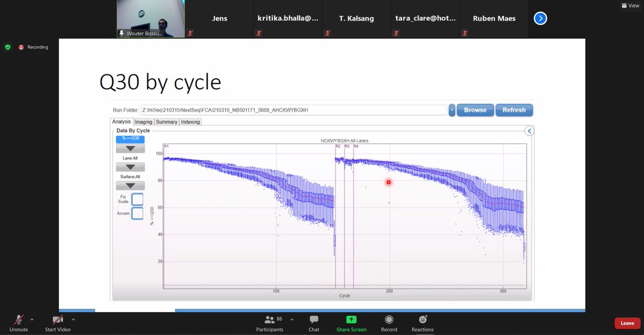Click green Share Screen button
The image size is (644, 335).
click(351, 322)
